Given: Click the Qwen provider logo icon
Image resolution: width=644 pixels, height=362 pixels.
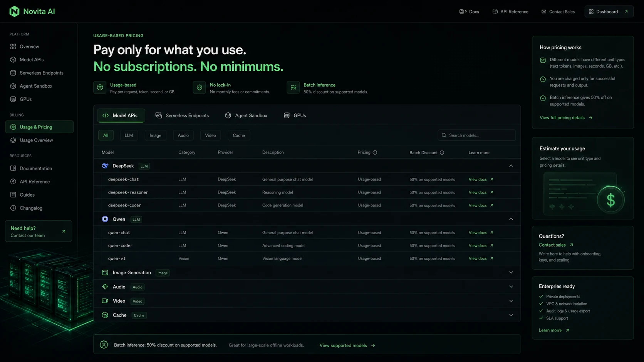Looking at the screenshot, I should coord(105,219).
